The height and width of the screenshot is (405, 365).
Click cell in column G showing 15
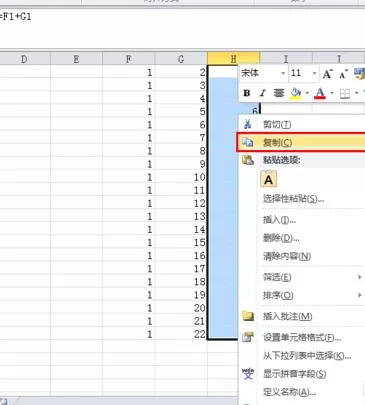point(181,242)
